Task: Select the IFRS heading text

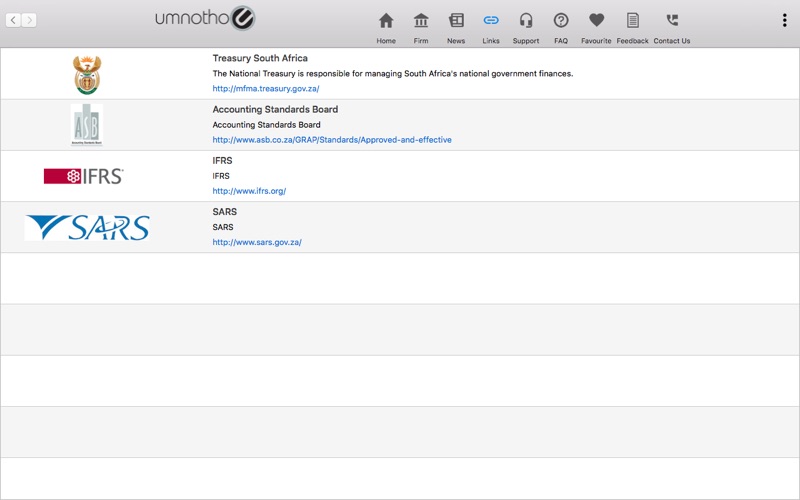Action: pyautogui.click(x=222, y=160)
